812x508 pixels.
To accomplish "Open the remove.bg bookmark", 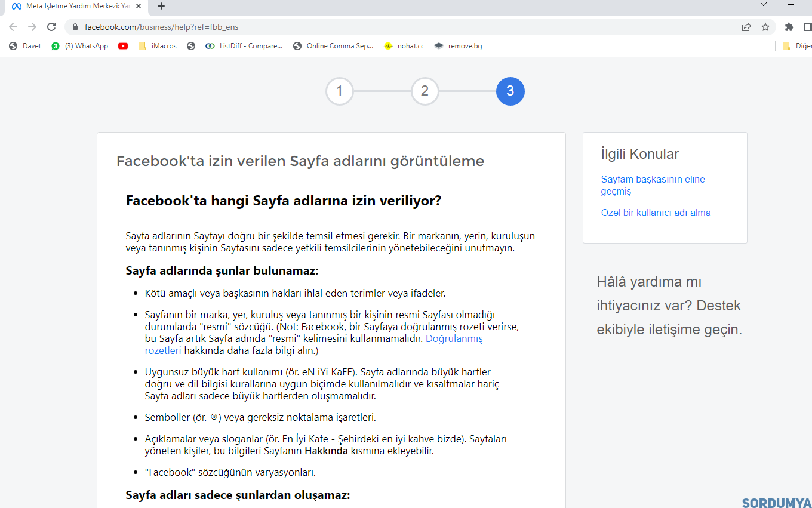I will pos(458,46).
